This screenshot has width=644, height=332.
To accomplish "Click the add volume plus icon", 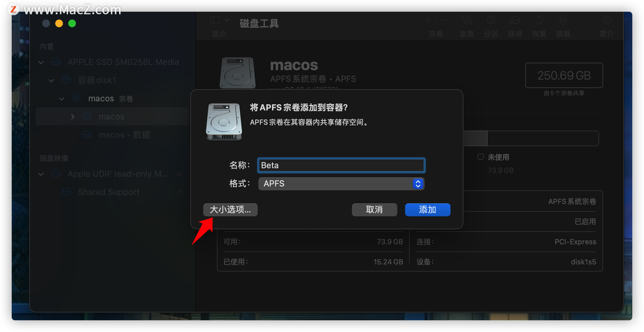I will coord(428,20).
